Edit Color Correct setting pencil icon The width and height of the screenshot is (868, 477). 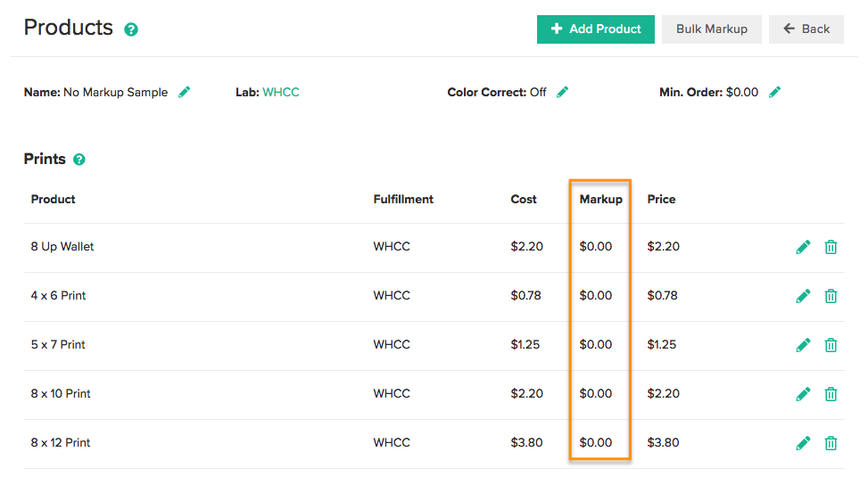[562, 93]
